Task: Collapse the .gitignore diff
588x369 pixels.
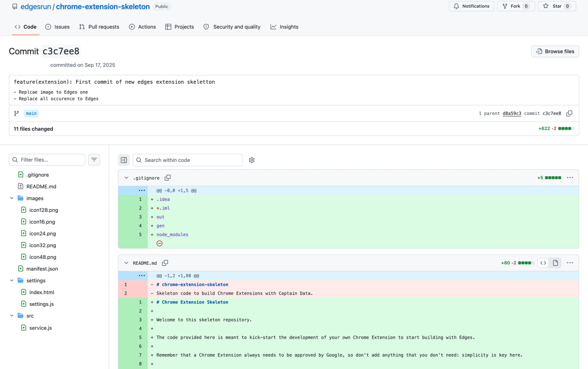Action: click(x=126, y=178)
